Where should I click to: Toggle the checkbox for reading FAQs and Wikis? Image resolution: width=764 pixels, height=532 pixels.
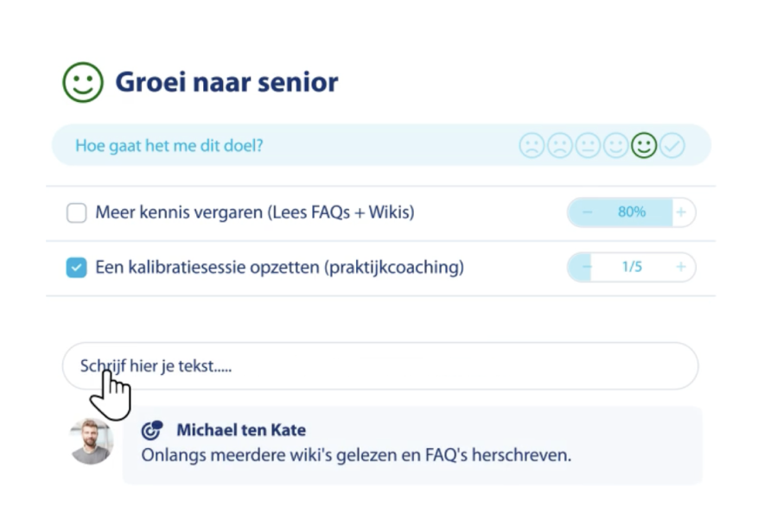(76, 212)
